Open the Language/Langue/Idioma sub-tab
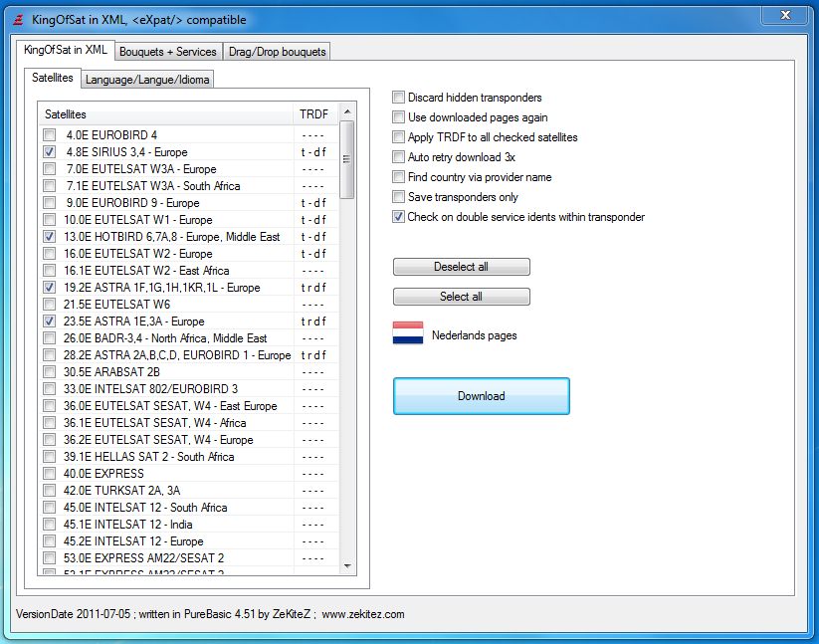This screenshot has width=819, height=644. (x=147, y=80)
